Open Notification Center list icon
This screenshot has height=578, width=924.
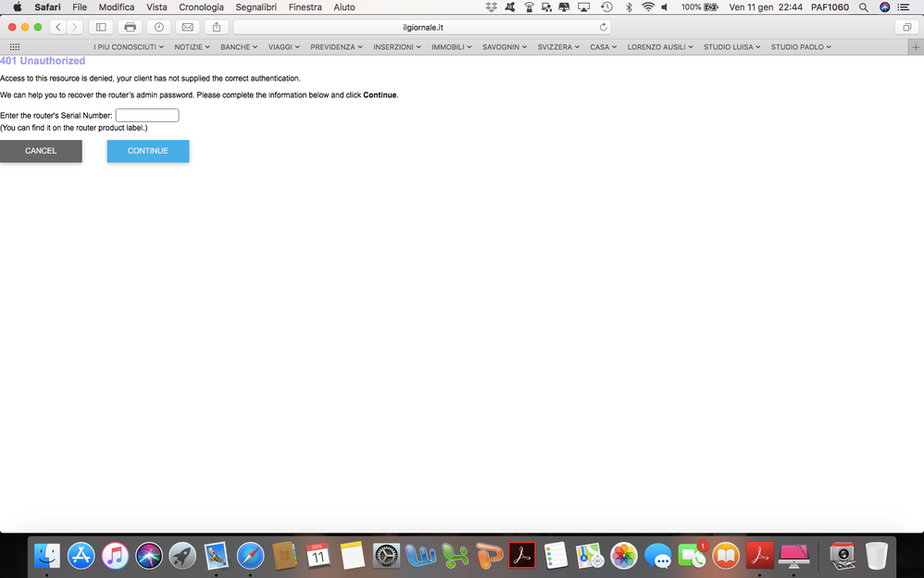pos(903,7)
